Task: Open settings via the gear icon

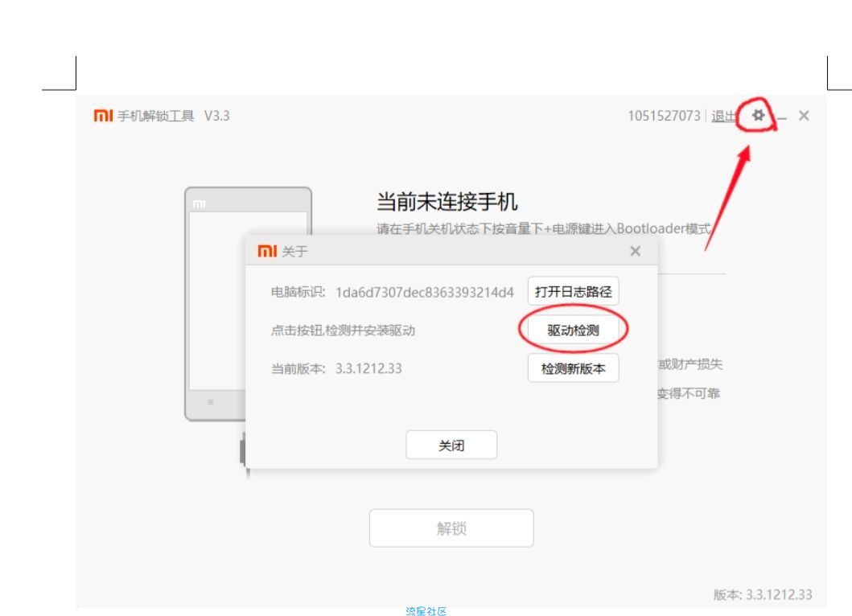Action: pos(758,115)
